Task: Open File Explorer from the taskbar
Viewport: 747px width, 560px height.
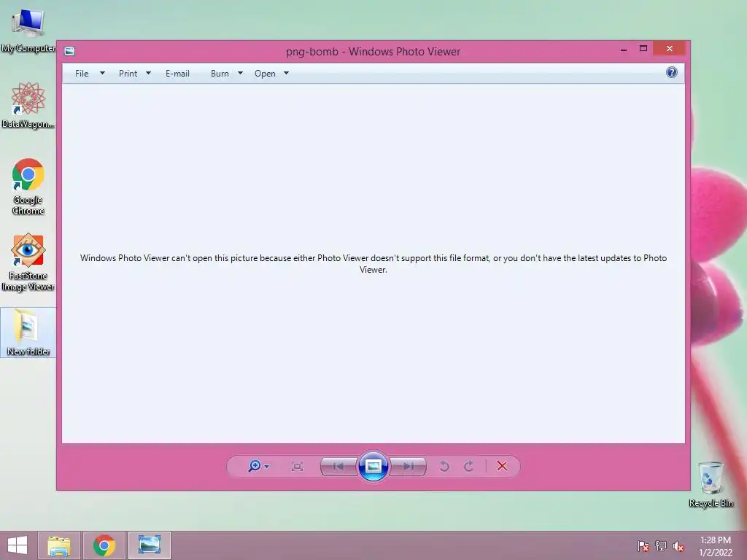Action: (59, 545)
